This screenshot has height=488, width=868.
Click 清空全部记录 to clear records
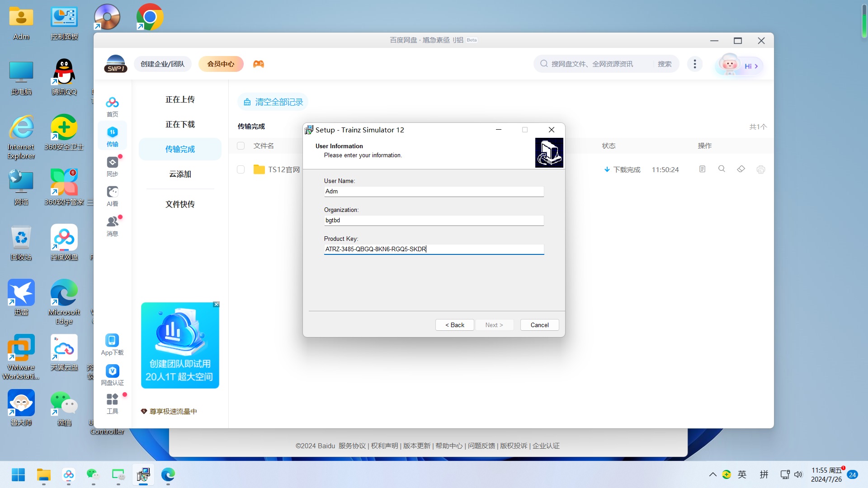273,102
